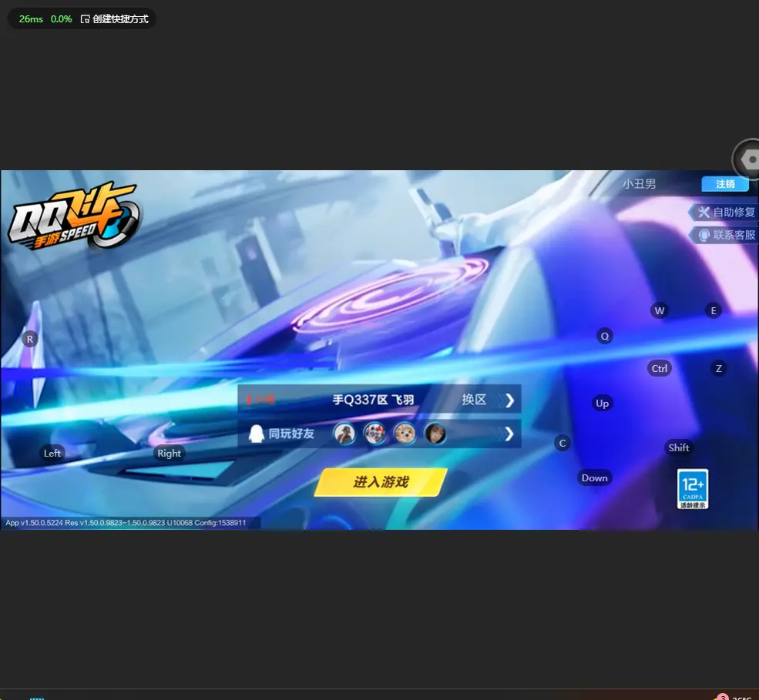Screen dimensions: 759x700
Task: Open 联系客服 customer service
Action: 724,235
